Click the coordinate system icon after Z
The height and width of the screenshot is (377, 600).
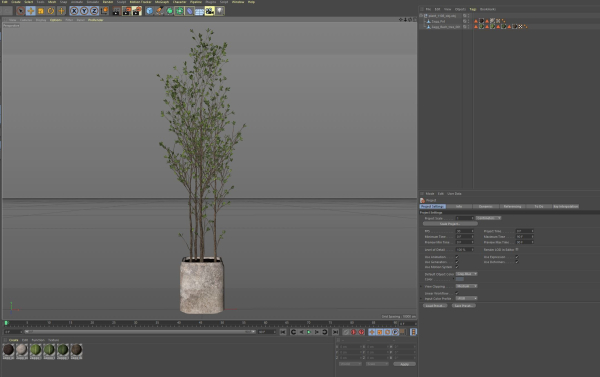pos(104,11)
